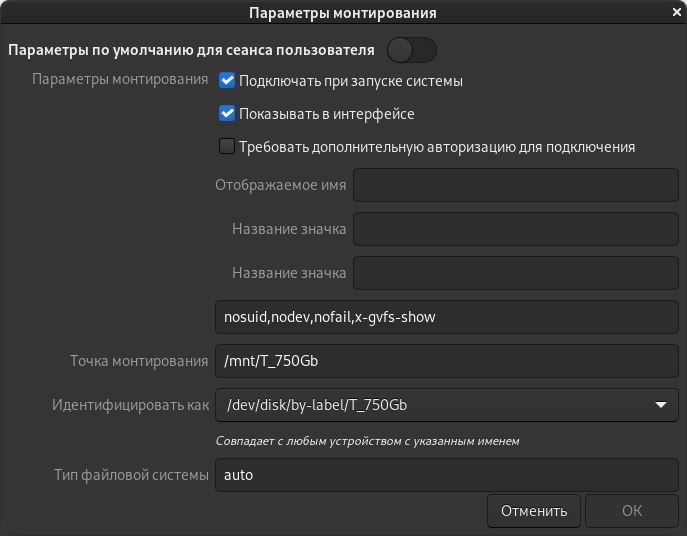Click the 'Идентифицировать как' label text
The width and height of the screenshot is (687, 536).
tap(131, 405)
